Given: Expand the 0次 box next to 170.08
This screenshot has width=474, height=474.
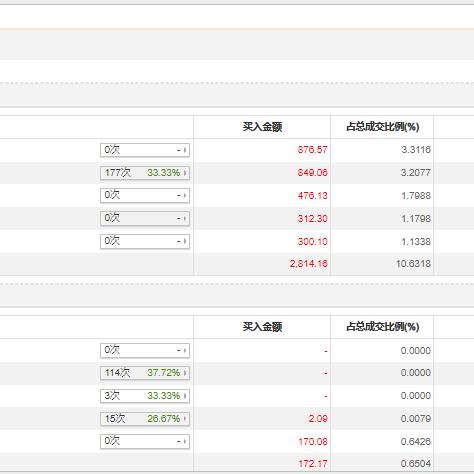Looking at the screenshot, I should click(145, 441).
